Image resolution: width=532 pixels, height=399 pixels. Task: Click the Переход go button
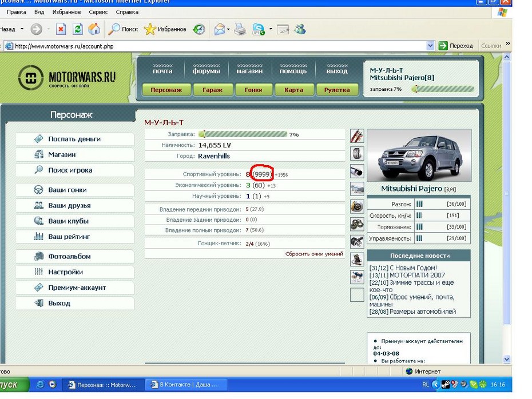click(456, 46)
